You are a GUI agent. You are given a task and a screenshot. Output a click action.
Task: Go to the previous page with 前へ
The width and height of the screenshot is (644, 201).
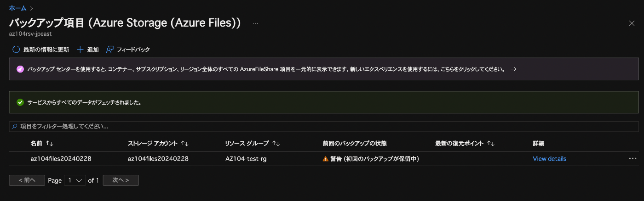pos(27,180)
